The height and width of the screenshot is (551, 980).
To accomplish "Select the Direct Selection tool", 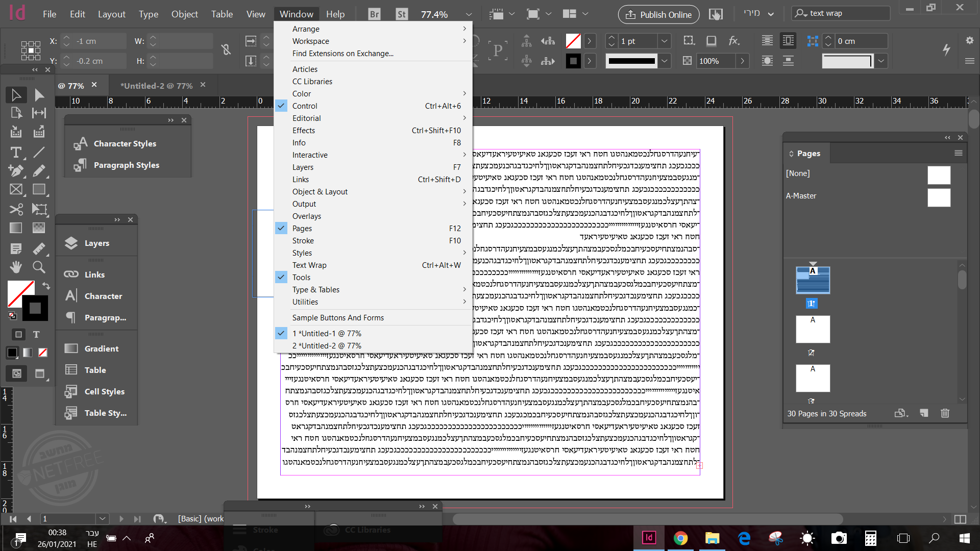I will tap(39, 95).
